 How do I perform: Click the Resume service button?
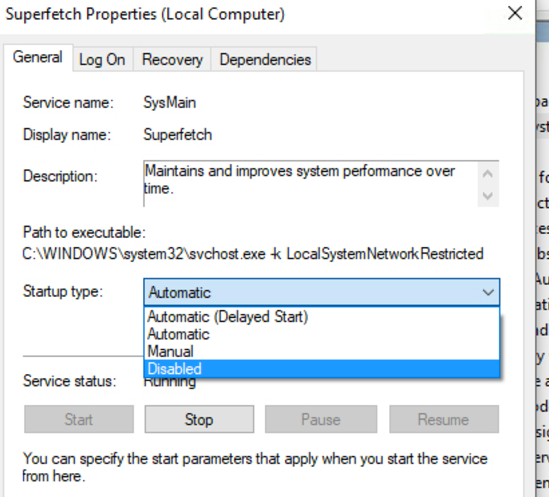[444, 419]
